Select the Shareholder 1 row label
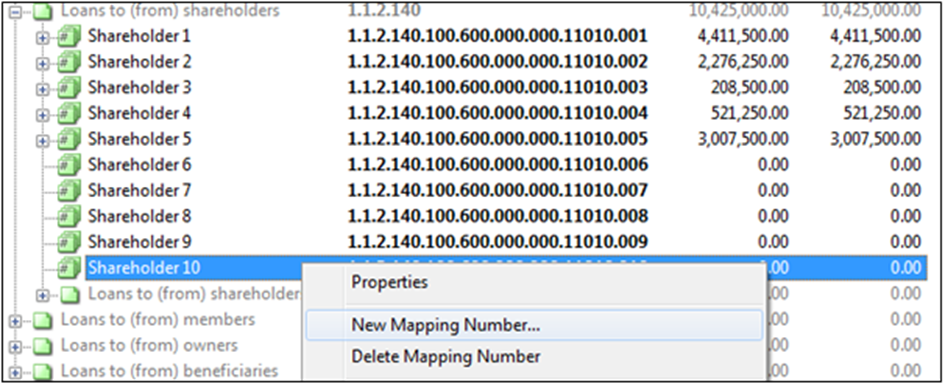Screen dimensions: 945x384 coord(139,36)
